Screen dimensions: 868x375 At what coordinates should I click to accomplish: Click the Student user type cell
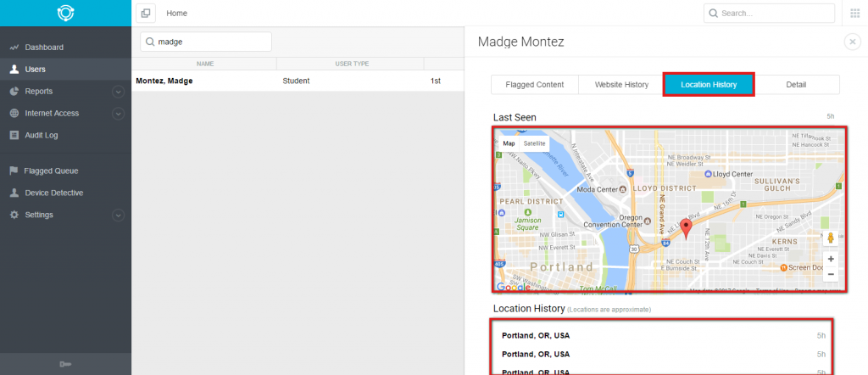click(296, 81)
